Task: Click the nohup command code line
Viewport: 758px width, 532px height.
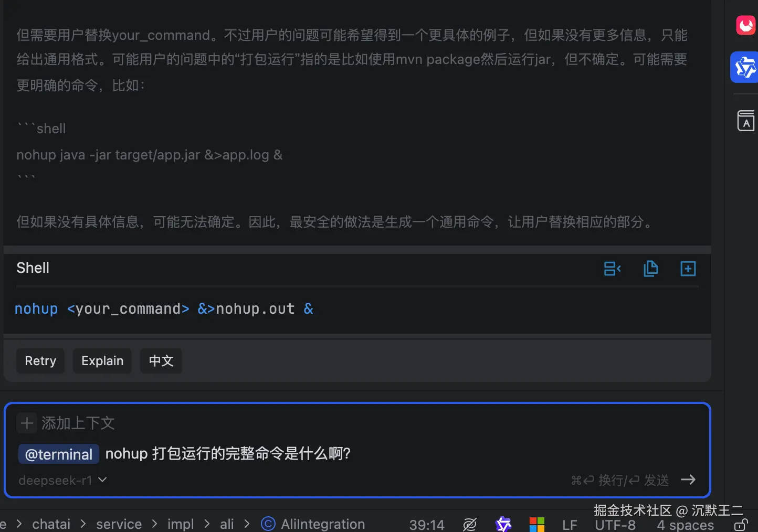Action: [164, 309]
